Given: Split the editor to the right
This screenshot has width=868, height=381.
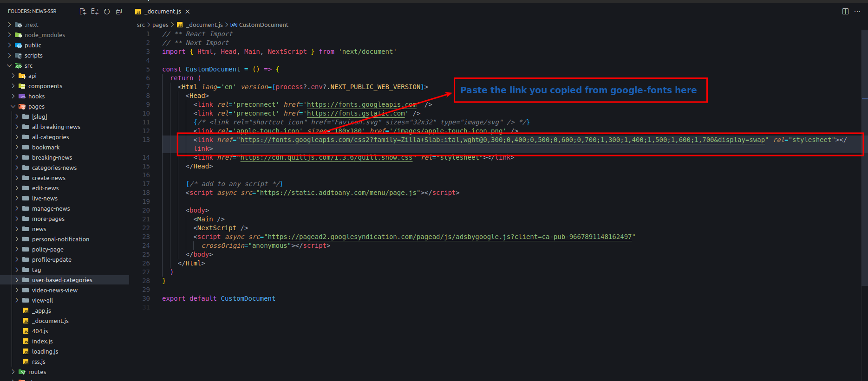Looking at the screenshot, I should tap(845, 12).
